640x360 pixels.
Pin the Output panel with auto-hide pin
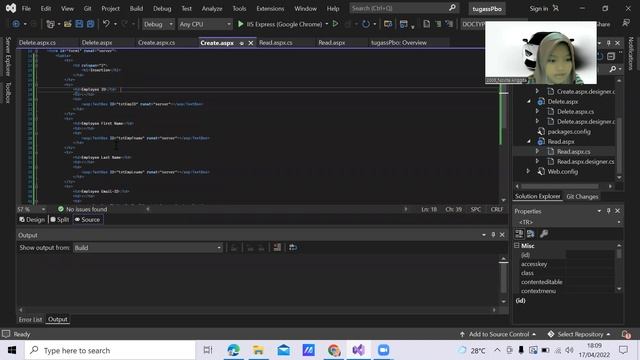[x=493, y=235]
